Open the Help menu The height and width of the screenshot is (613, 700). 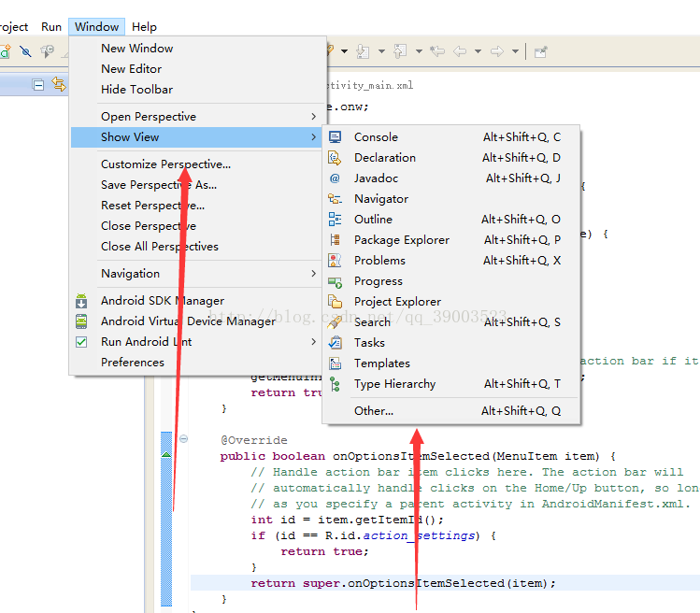tap(144, 27)
